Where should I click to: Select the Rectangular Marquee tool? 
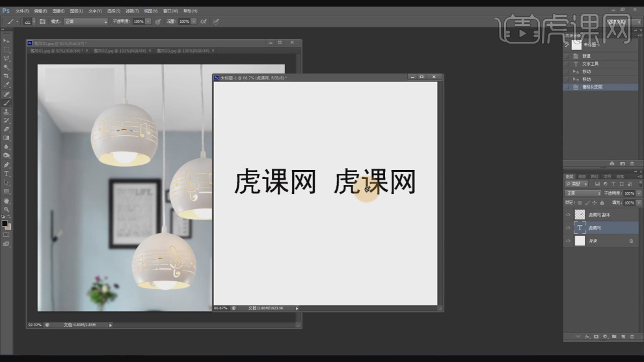(x=6, y=49)
